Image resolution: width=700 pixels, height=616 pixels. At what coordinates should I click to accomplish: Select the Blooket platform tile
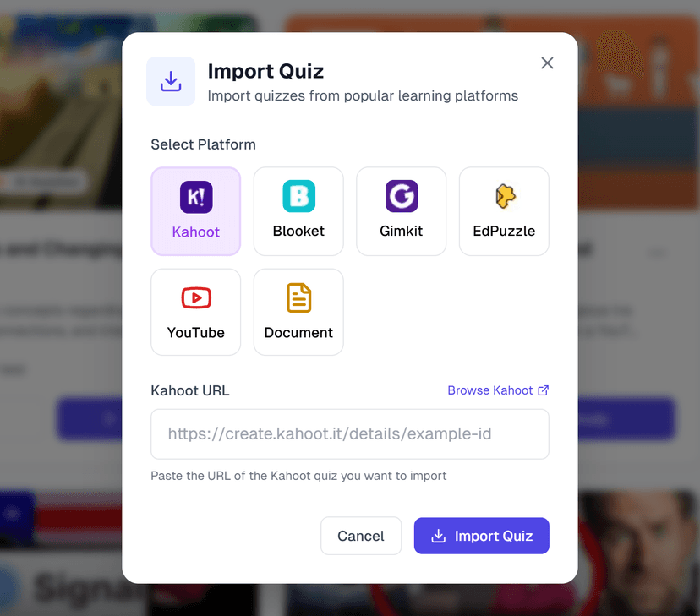298,211
